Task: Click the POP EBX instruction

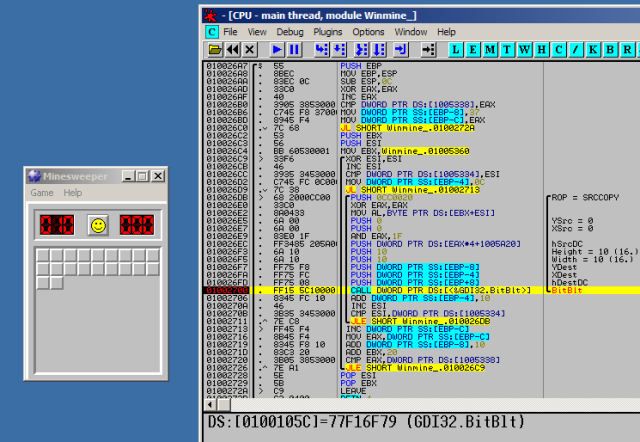Action: coord(358,383)
